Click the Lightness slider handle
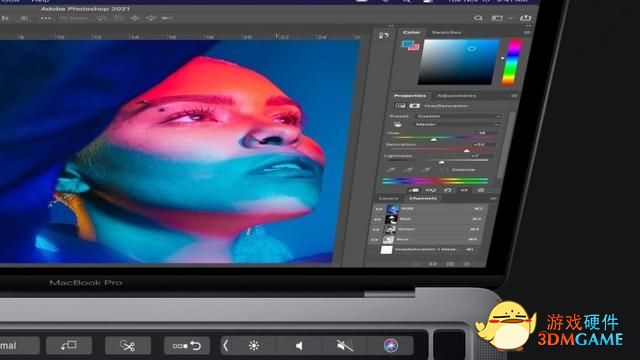 tap(441, 162)
